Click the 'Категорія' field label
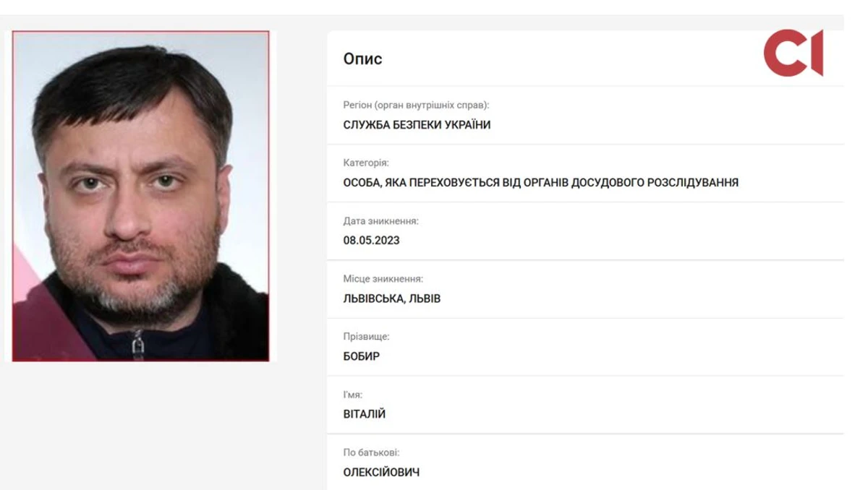Screen dimensions: 868x490 (366, 163)
